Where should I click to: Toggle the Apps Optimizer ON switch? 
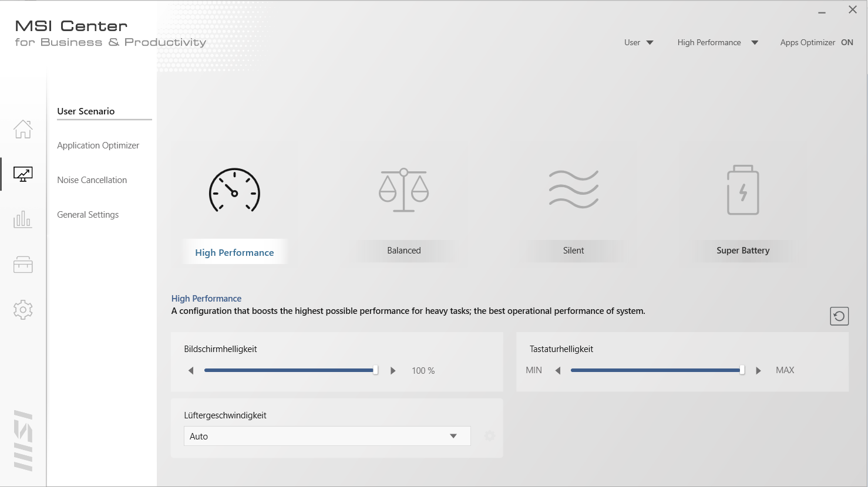847,42
